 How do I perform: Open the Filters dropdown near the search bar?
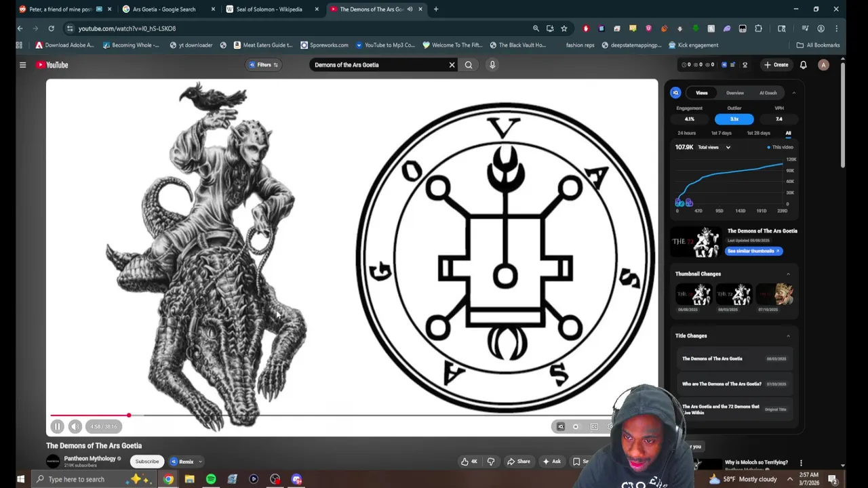(264, 65)
